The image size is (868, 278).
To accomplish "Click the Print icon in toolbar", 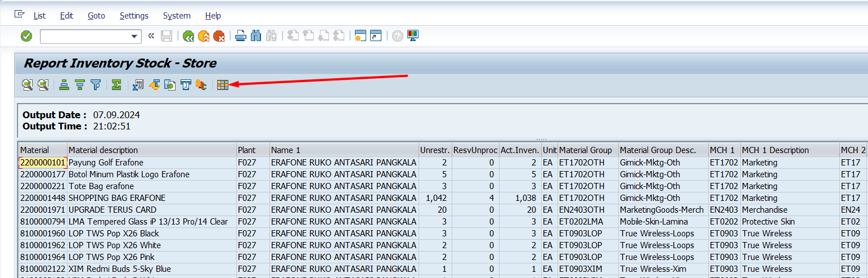I will [241, 36].
